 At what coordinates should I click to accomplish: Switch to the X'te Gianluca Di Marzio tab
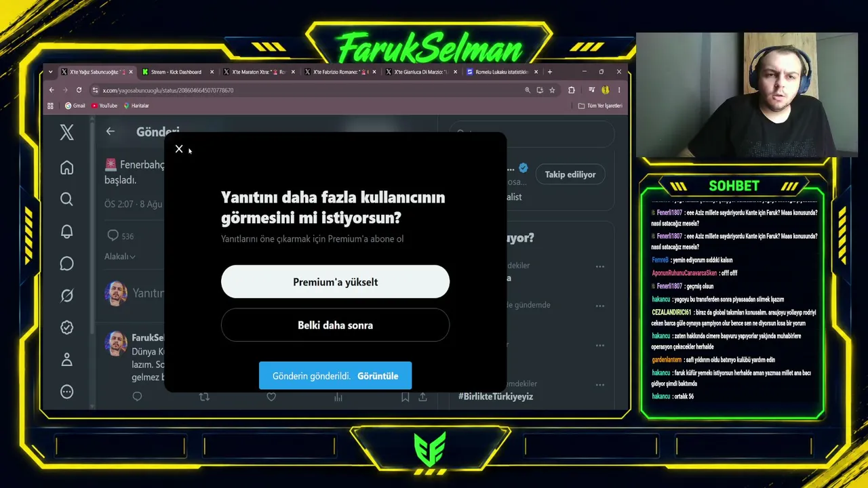(x=420, y=72)
